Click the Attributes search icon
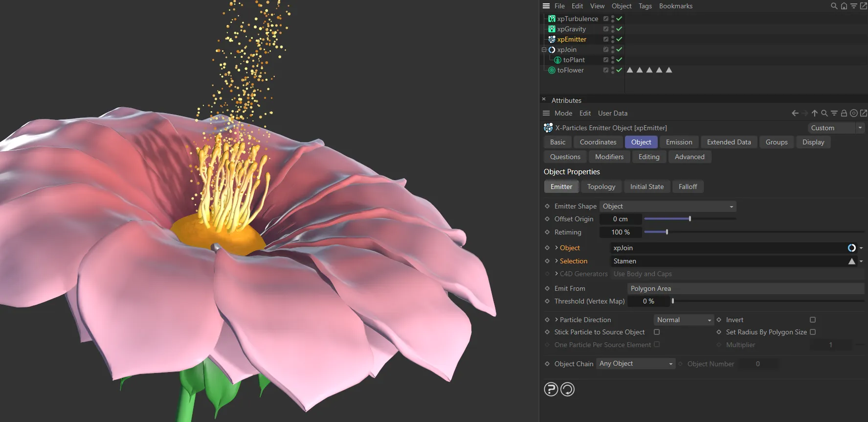This screenshot has height=422, width=868. [x=824, y=113]
